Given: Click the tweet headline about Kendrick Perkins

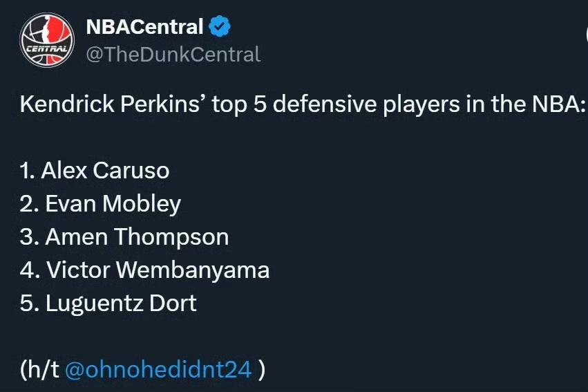Looking at the screenshot, I should (302, 104).
